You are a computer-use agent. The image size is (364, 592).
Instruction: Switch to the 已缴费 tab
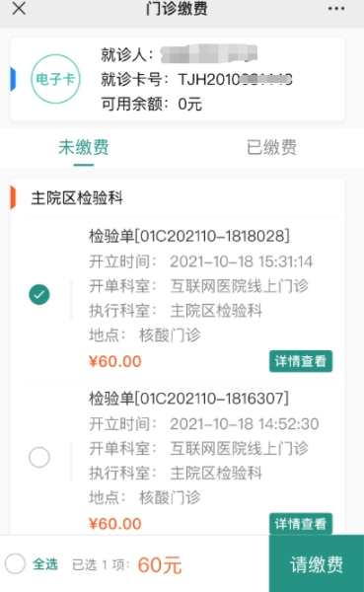(x=271, y=147)
